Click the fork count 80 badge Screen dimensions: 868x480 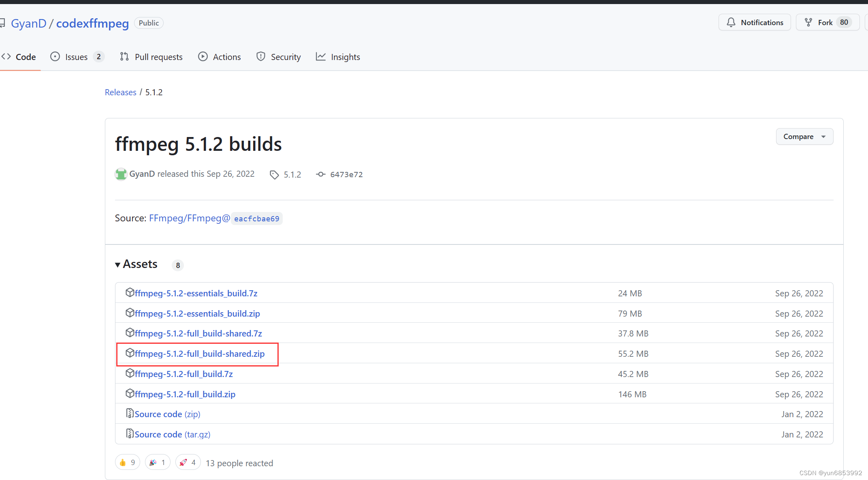(844, 23)
